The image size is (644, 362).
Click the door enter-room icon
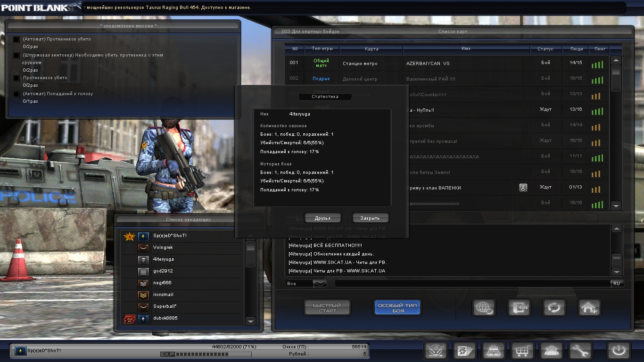[519, 308]
